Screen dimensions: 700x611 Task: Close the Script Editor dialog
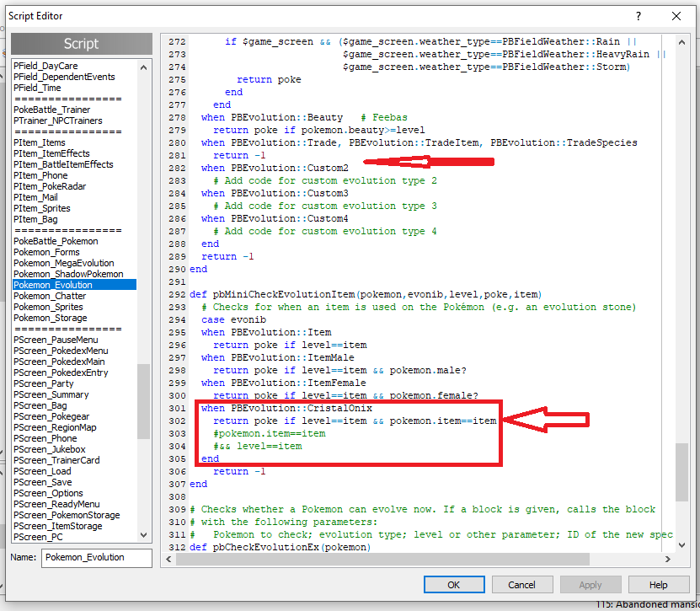676,16
